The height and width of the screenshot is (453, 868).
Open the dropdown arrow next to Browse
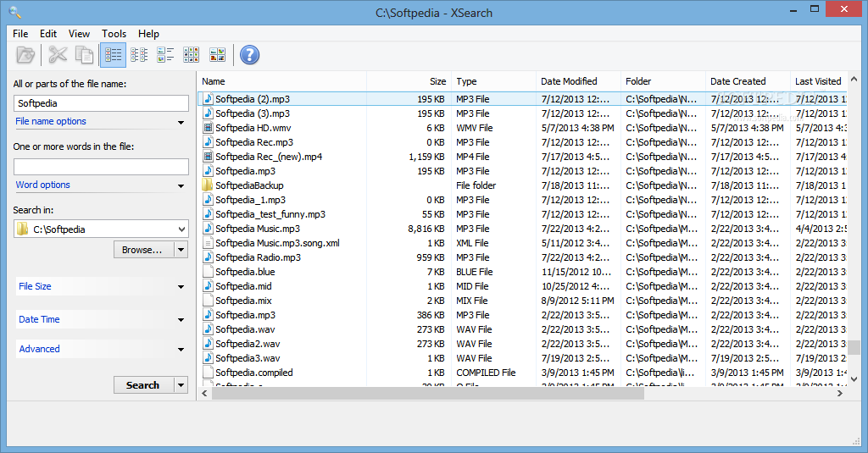[x=181, y=250]
